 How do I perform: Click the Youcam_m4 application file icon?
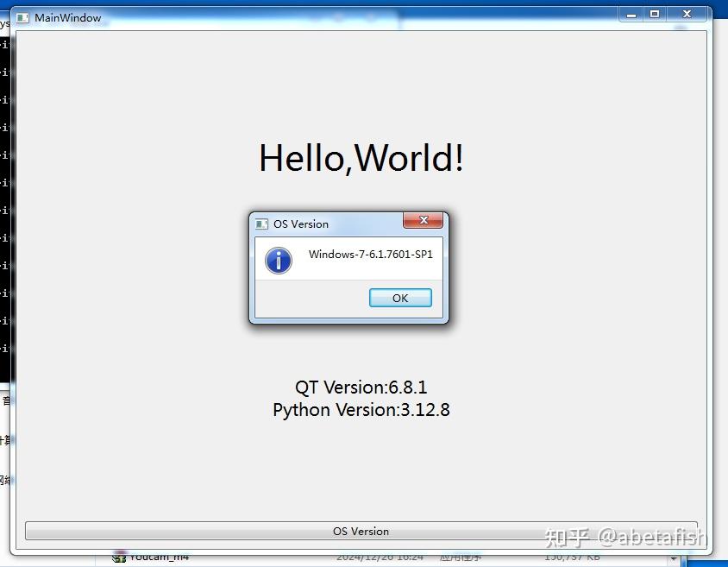[x=118, y=558]
